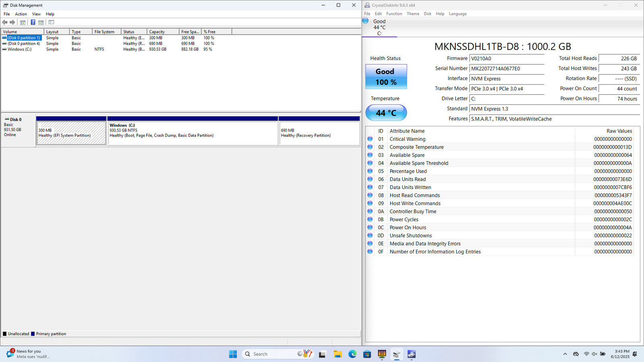Click the Total Host Writes 243 GB value
The image size is (644, 362).
[619, 68]
